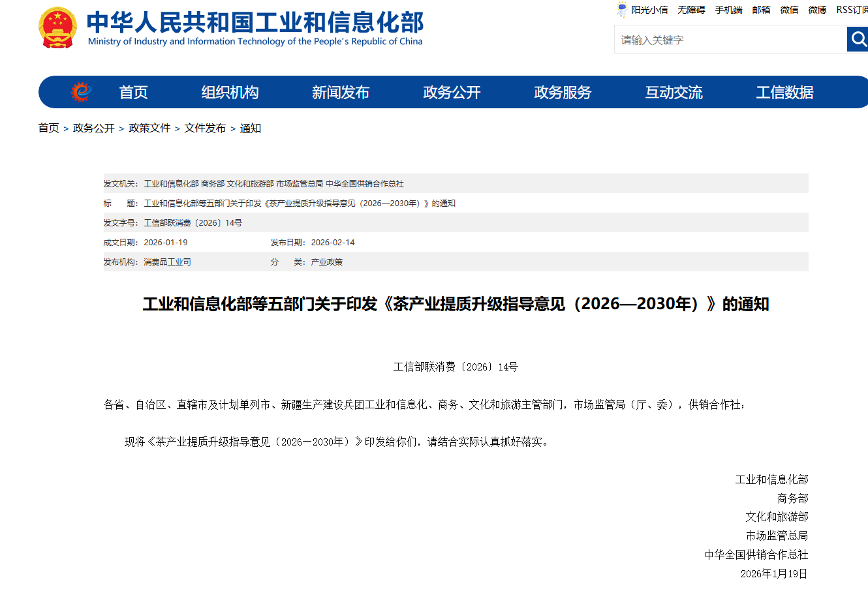868x591 pixels.
Task: Go to 政务服务 section
Action: pyautogui.click(x=563, y=93)
